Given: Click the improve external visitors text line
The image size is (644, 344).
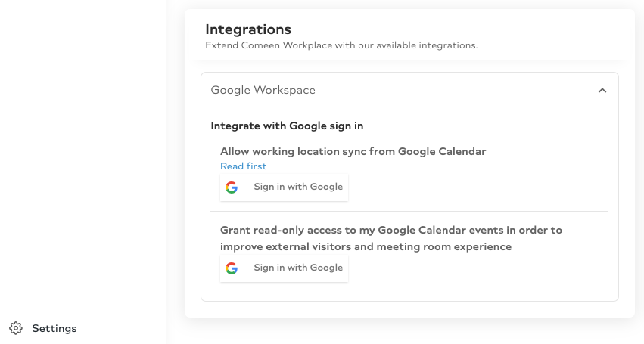Looking at the screenshot, I should click(366, 246).
